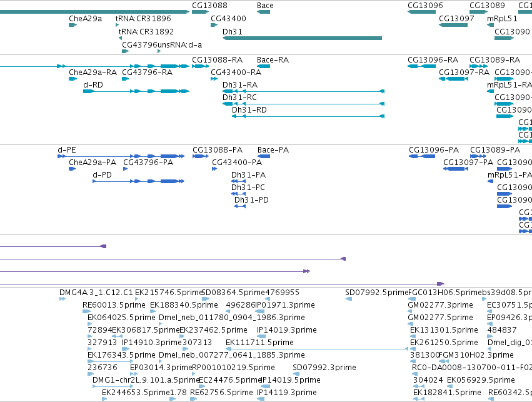This screenshot has width=532, height=402.
Task: Select the CheA29a gene label
Action: [x=85, y=19]
